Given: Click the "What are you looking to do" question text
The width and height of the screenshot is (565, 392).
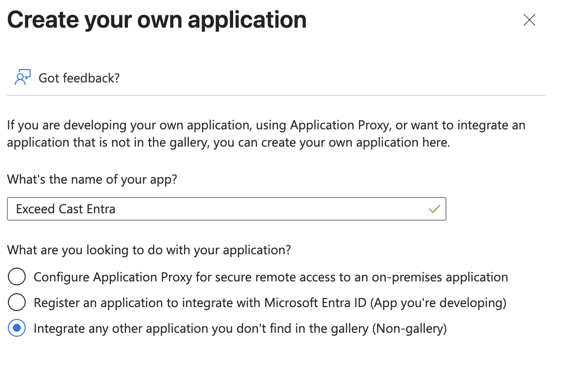Looking at the screenshot, I should click(149, 250).
